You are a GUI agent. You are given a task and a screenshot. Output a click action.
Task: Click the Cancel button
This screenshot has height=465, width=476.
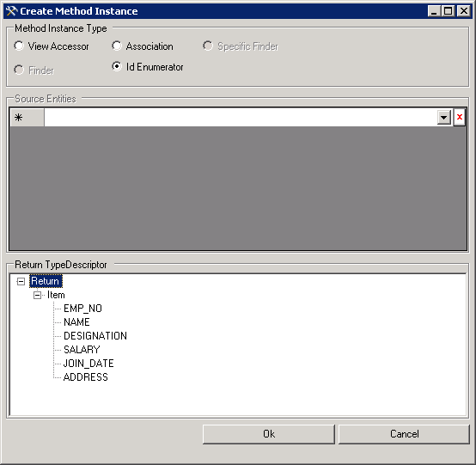click(x=404, y=434)
